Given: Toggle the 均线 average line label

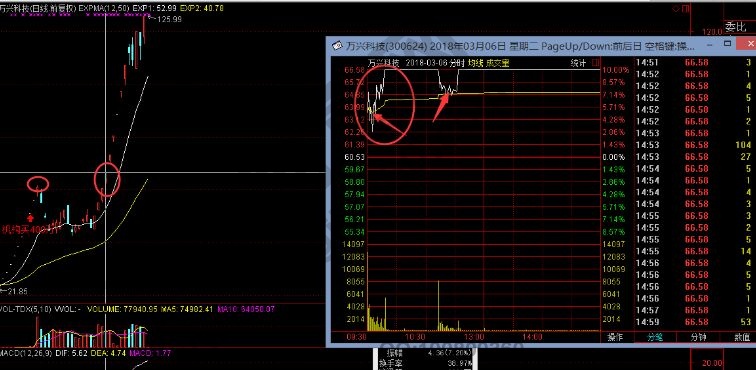Looking at the screenshot, I should (x=475, y=63).
